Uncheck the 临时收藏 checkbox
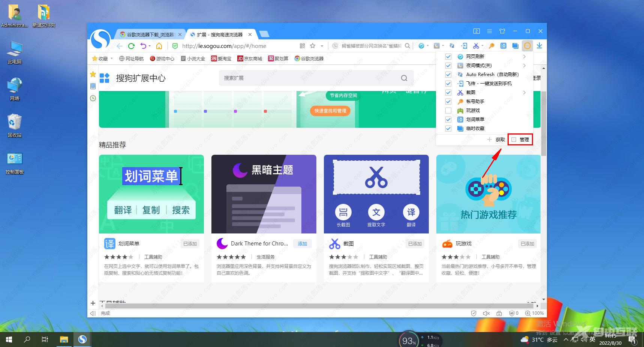 [448, 129]
